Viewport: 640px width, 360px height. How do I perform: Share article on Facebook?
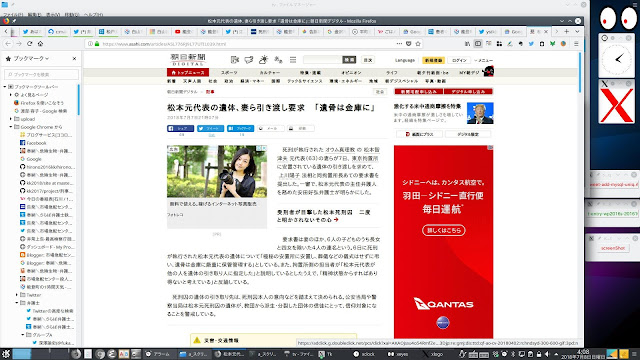coord(180,128)
